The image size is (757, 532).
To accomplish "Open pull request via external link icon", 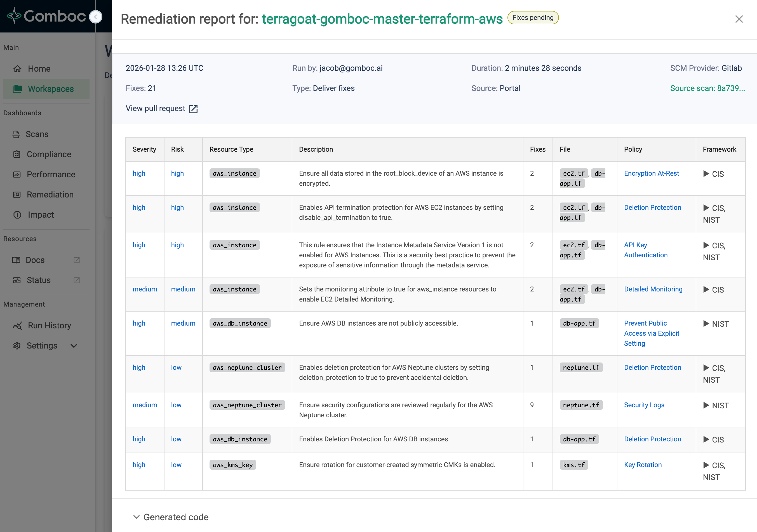I will click(193, 109).
